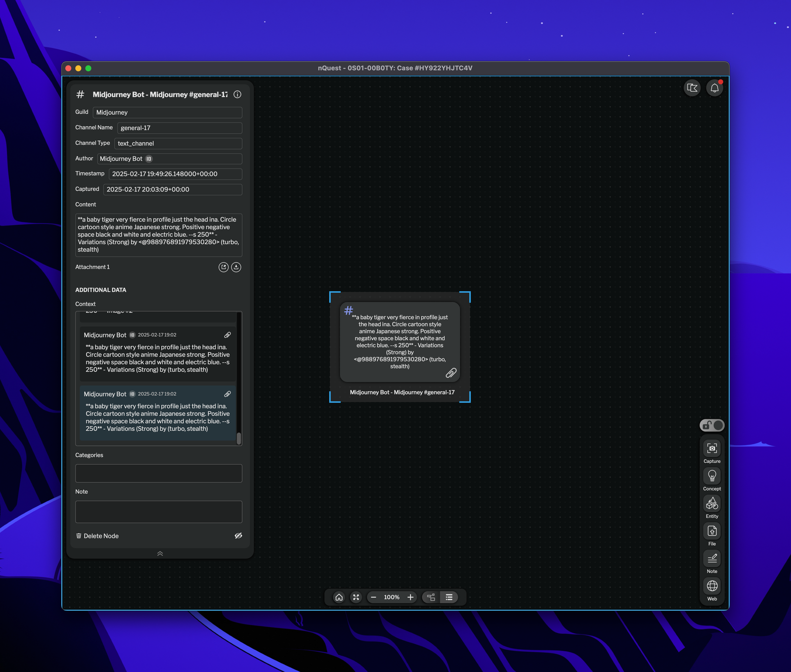Click the Guild field Midjourney
791x672 pixels.
click(167, 112)
